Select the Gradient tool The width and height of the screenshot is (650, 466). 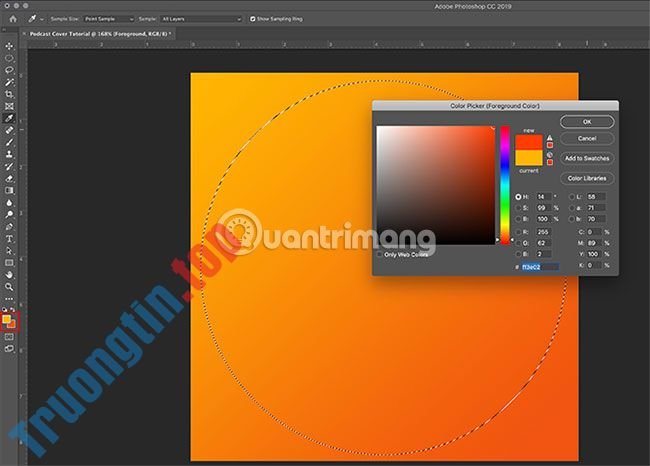pos(9,191)
